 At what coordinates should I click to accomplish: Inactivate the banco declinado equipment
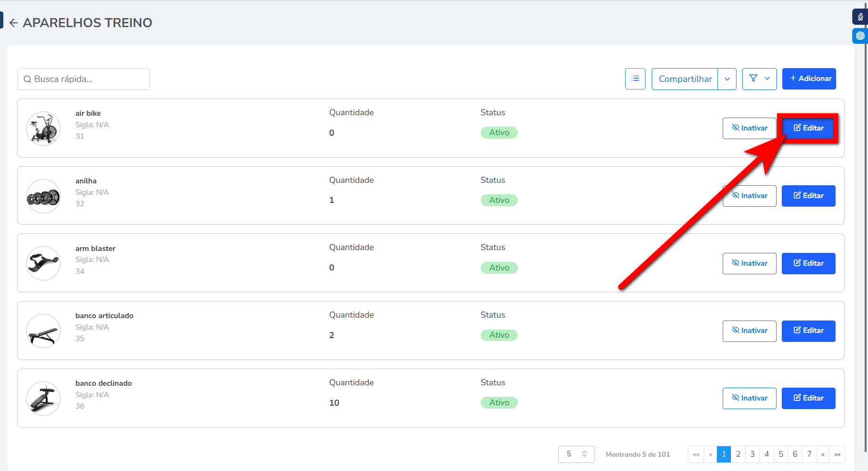click(x=749, y=398)
